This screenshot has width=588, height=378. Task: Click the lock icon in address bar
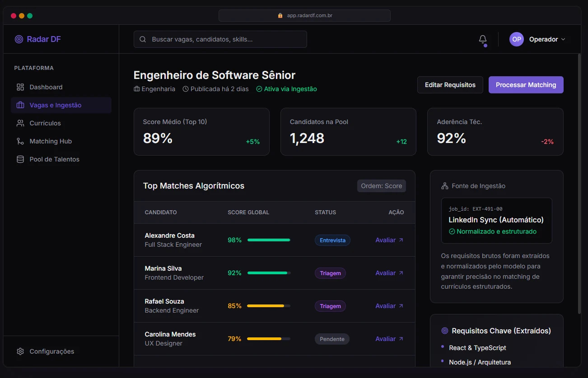280,15
